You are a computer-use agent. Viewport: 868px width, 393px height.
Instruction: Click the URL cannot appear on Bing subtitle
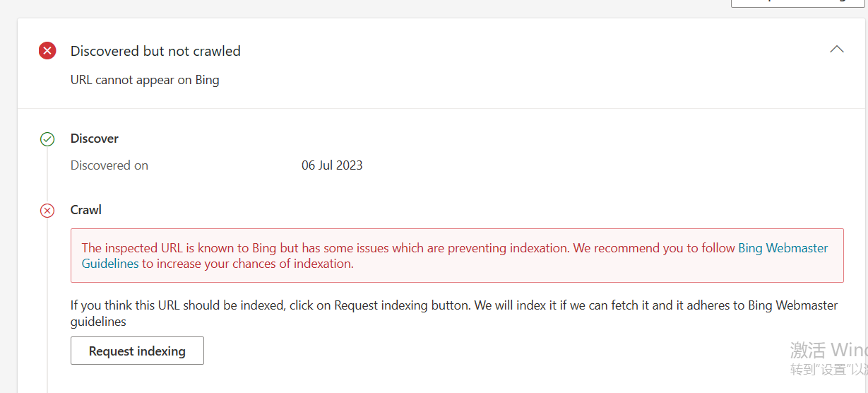click(x=145, y=80)
